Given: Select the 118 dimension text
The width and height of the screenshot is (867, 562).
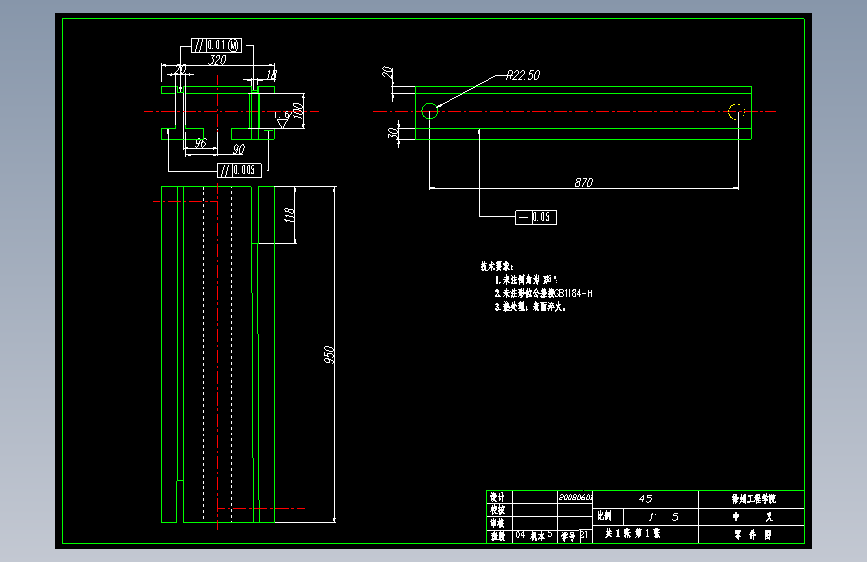Looking at the screenshot, I should 289,215.
